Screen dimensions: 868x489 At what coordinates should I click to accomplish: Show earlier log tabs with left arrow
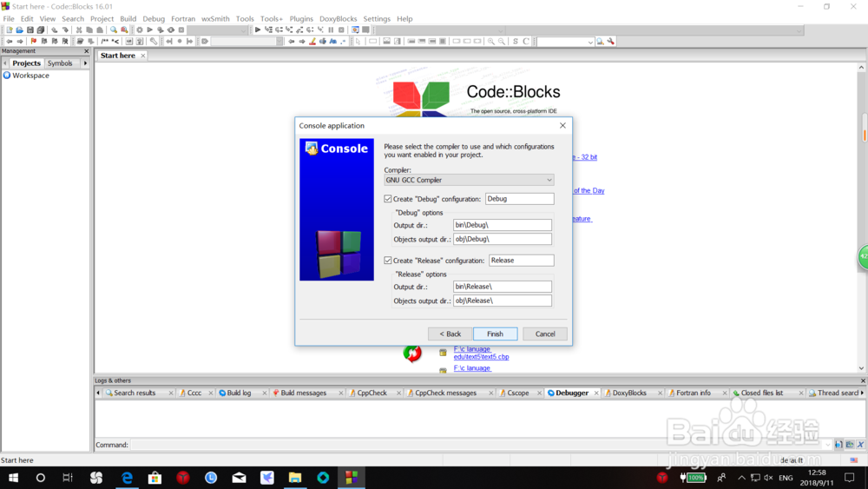98,393
